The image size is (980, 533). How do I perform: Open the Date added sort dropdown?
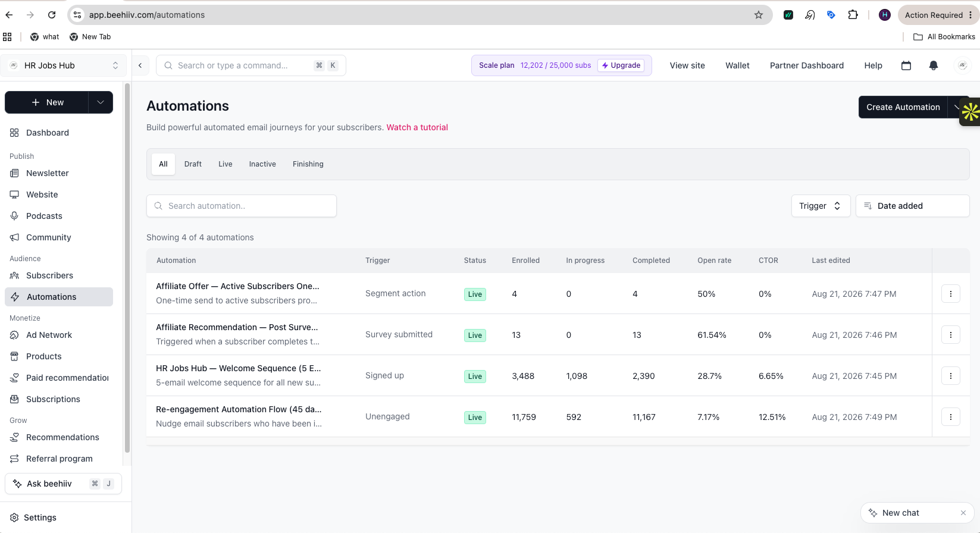(912, 206)
